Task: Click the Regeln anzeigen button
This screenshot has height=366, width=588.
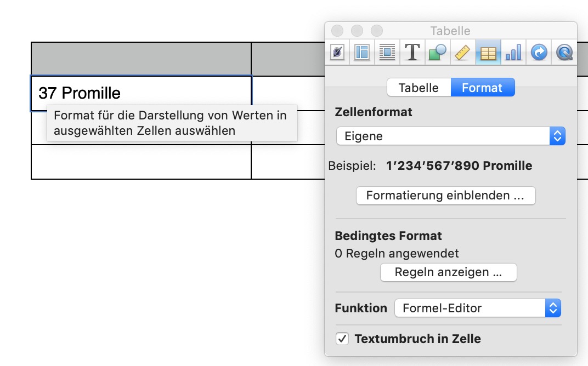Action: tap(448, 272)
